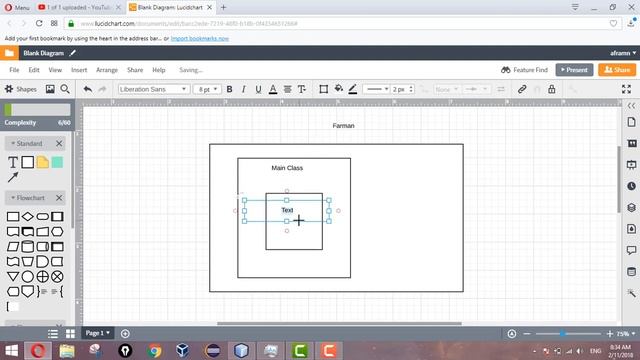Adjust line width stepper

pos(411,89)
